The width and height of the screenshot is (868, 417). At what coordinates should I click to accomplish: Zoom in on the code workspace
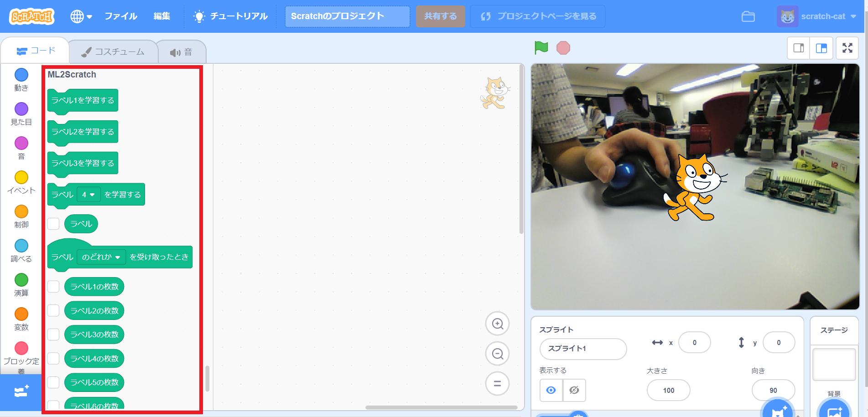497,324
